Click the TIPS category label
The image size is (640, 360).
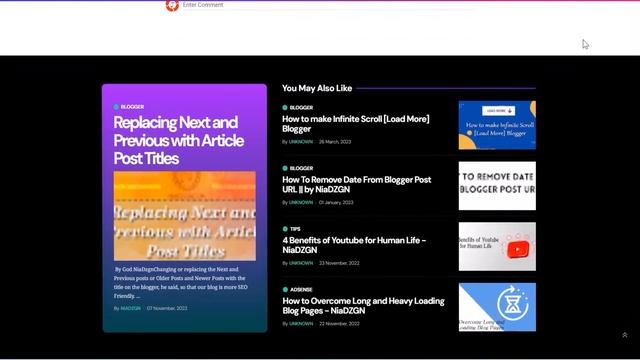295,229
